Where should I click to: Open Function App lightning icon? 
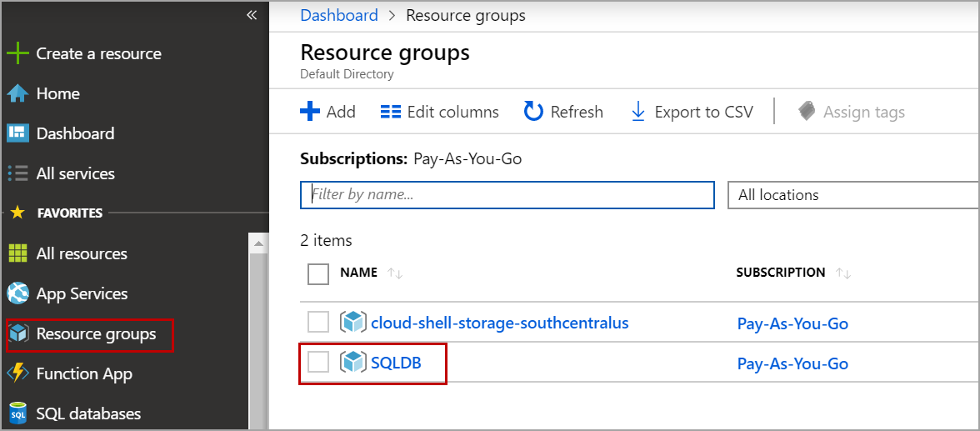17,373
